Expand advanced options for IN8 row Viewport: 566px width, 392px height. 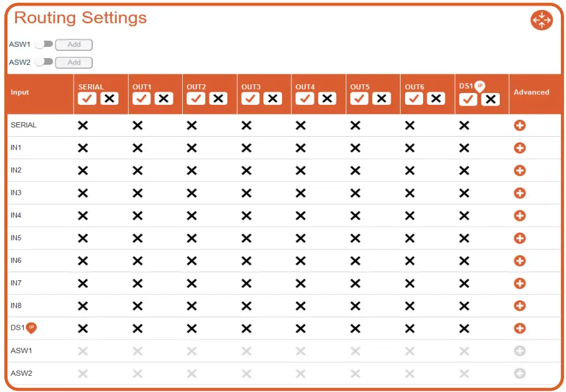519,306
